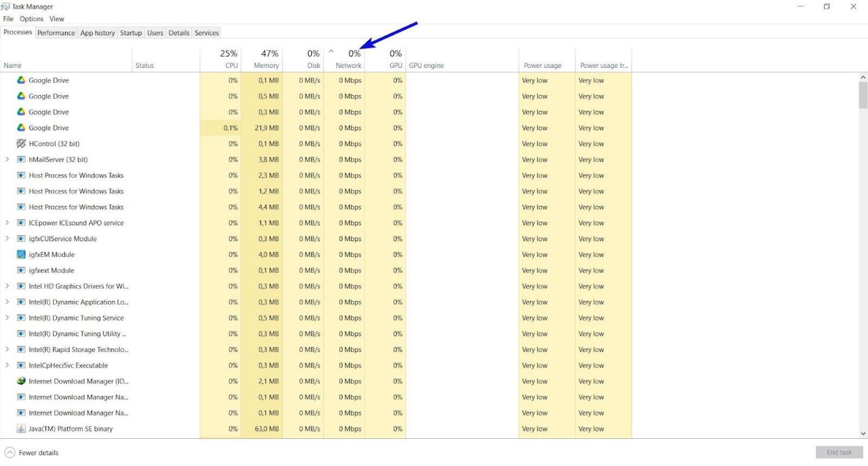Expand the hMailServer (32 bit) process group
Image resolution: width=868 pixels, height=466 pixels.
point(7,159)
